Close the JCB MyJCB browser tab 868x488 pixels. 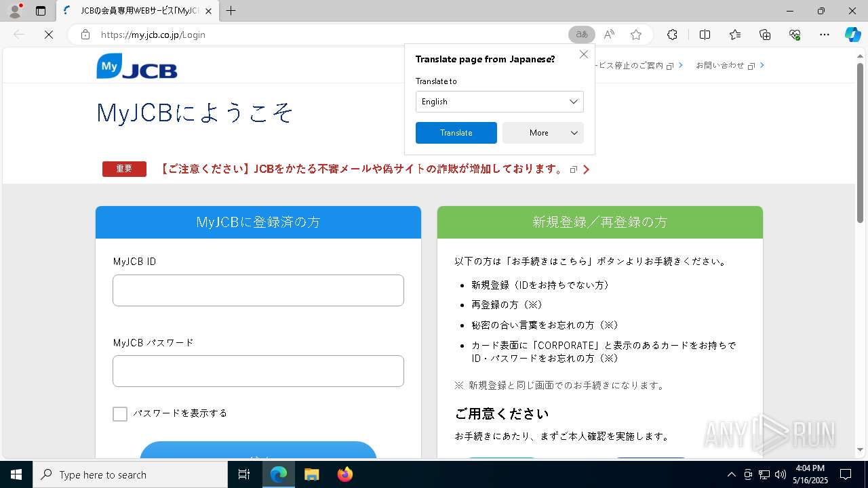(208, 11)
